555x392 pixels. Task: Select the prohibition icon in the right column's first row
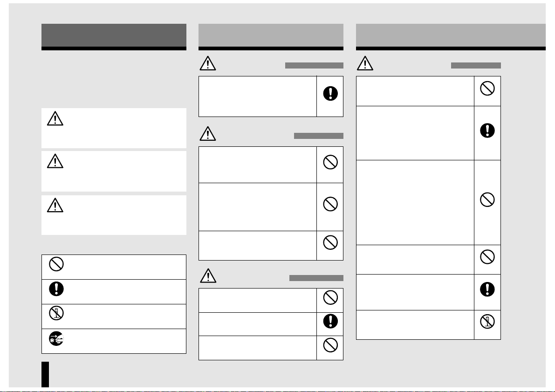coord(487,88)
